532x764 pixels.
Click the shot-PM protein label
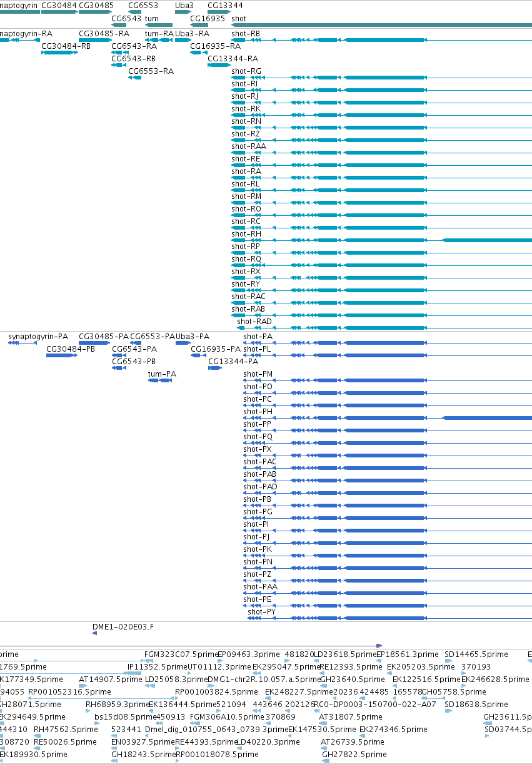click(258, 374)
